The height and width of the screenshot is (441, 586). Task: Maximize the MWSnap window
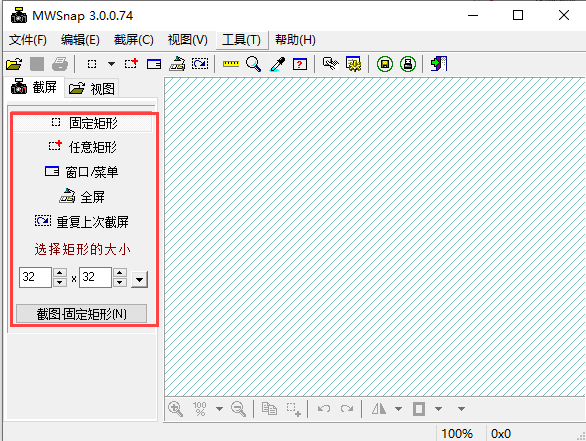click(x=518, y=15)
